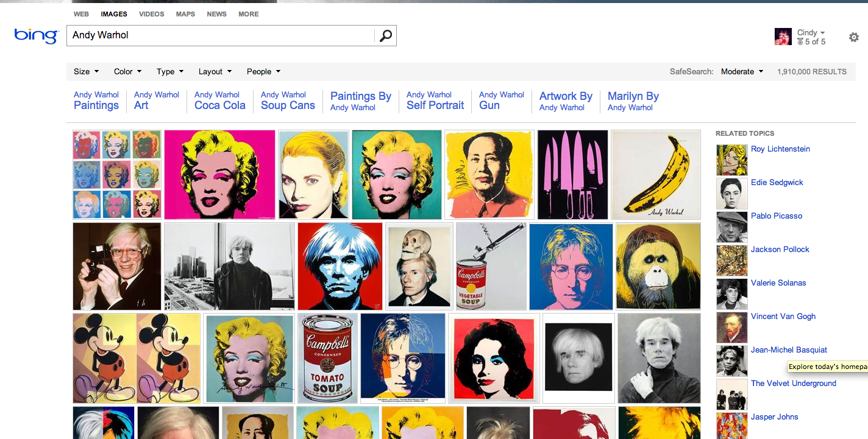Click Valerie Solanas related topic thumbnail

[x=731, y=294]
